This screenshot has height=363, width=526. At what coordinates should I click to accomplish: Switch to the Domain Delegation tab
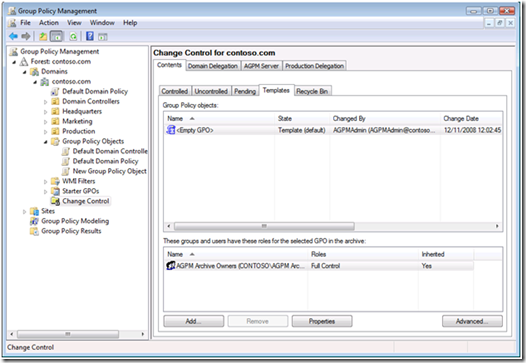[x=213, y=66]
